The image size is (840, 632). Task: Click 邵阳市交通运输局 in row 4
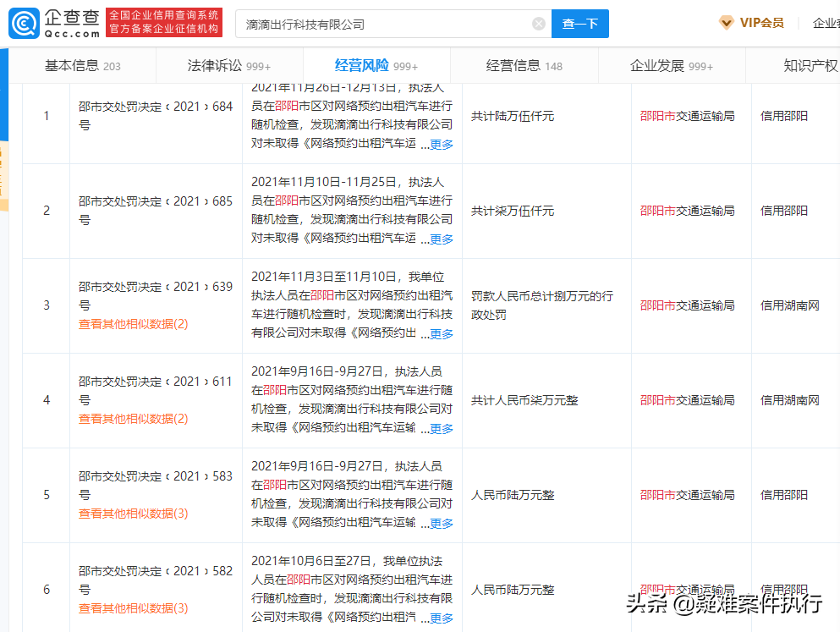tap(688, 401)
